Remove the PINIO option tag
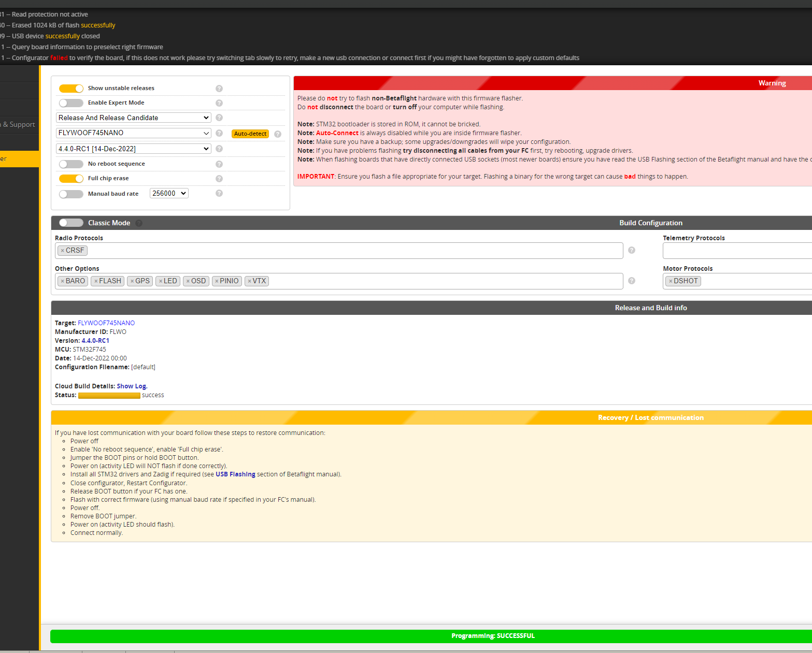The height and width of the screenshot is (653, 812). coord(217,281)
